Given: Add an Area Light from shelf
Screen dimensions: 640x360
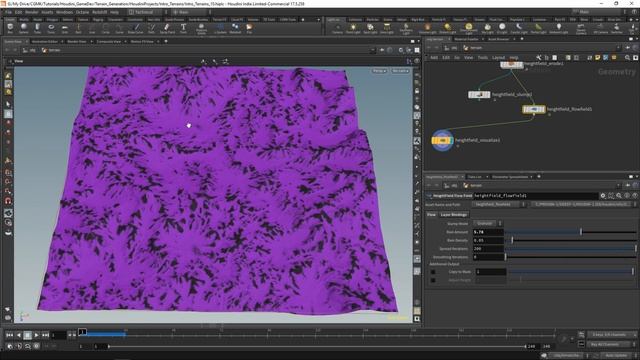Looking at the screenshot, I should coord(387,28).
